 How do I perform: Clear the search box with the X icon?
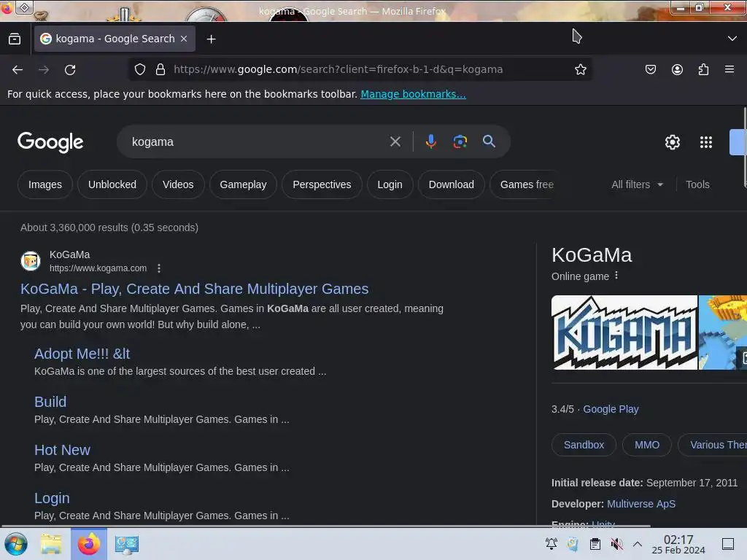[395, 141]
